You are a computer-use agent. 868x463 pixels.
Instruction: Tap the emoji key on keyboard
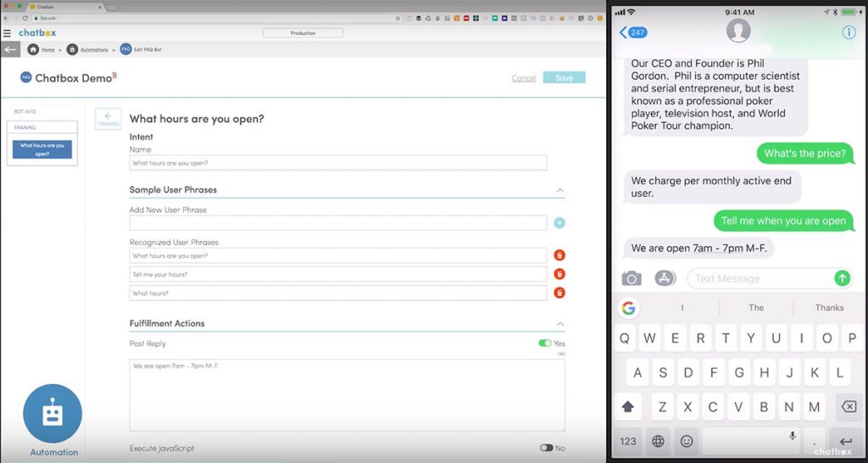687,442
